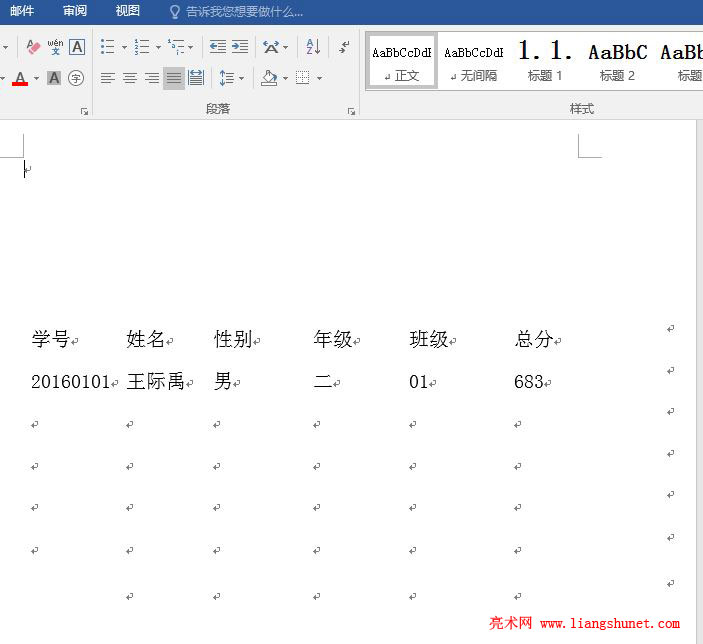
Task: Apply Character Border with boxed A icon
Action: pos(77,47)
